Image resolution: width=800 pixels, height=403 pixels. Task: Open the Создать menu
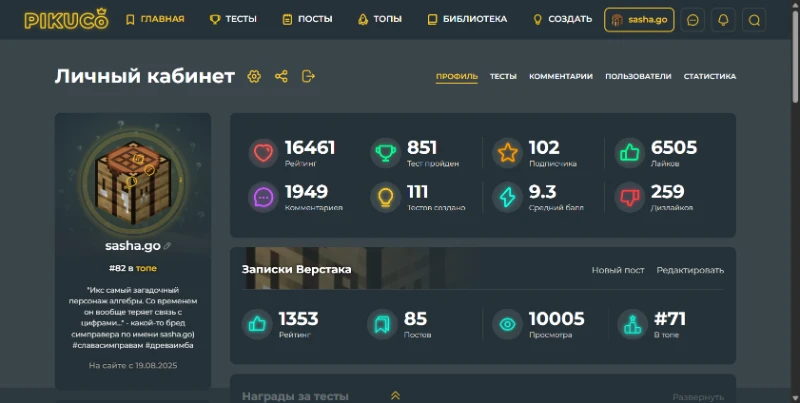point(562,19)
